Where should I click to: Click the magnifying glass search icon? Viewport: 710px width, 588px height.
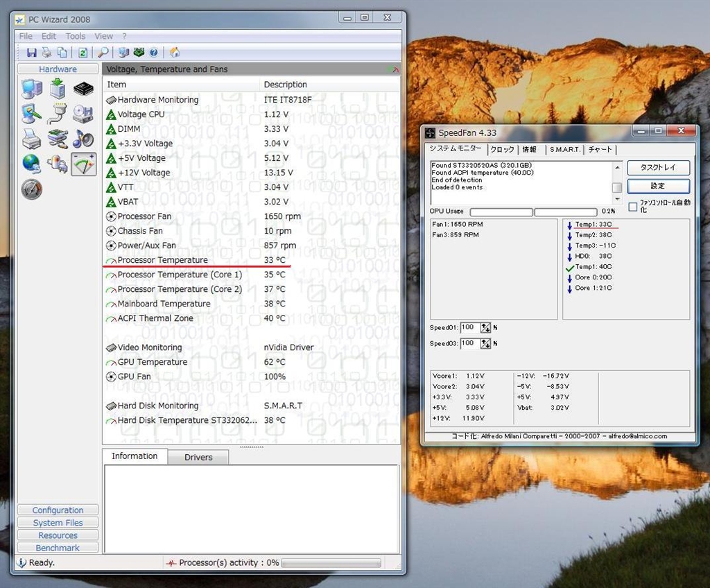click(x=103, y=53)
